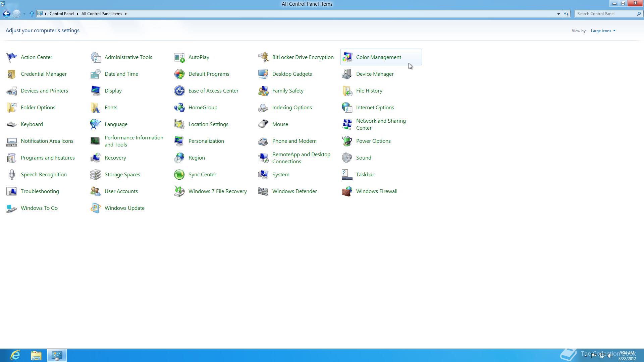This screenshot has height=362, width=644.
Task: Launch Internet Explorer from the taskbar
Action: pyautogui.click(x=15, y=355)
